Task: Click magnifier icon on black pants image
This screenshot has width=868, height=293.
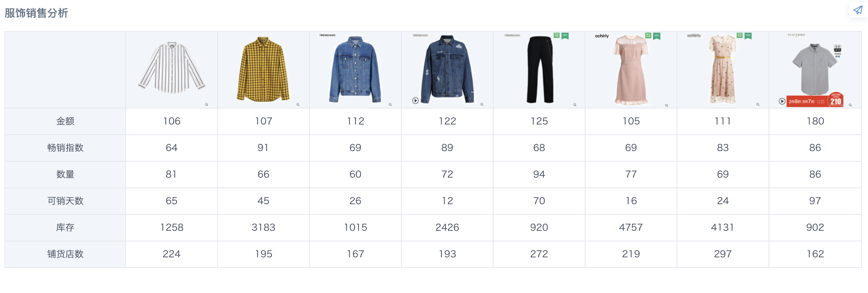Action: (x=575, y=105)
